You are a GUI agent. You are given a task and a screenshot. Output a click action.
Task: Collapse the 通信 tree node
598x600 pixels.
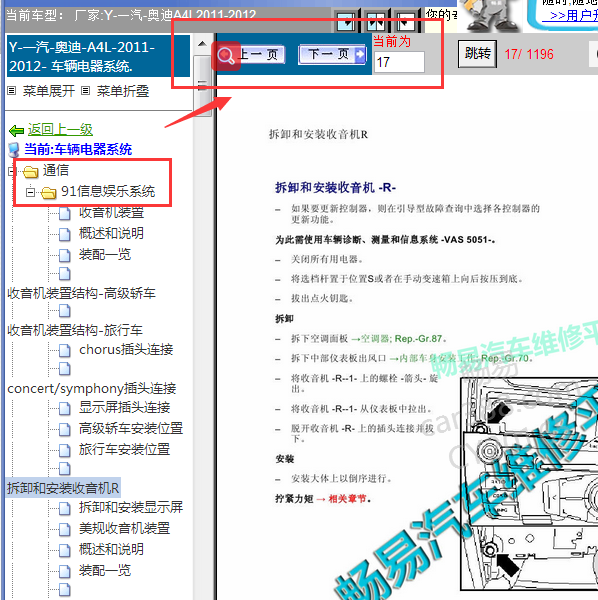pos(11,171)
